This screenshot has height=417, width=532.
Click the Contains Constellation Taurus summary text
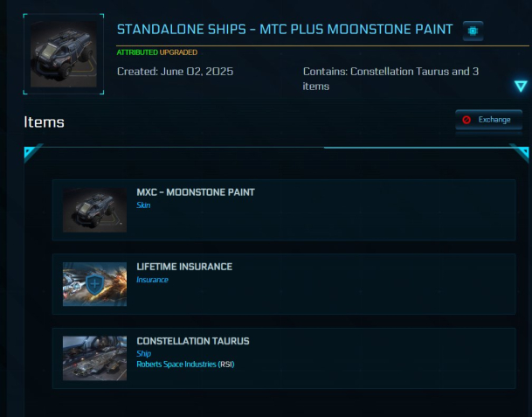391,79
